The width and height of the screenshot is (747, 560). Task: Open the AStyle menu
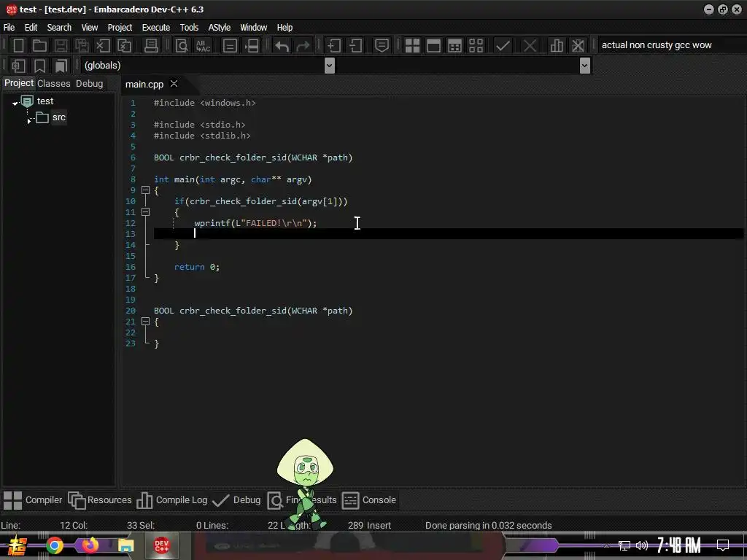[x=219, y=28]
